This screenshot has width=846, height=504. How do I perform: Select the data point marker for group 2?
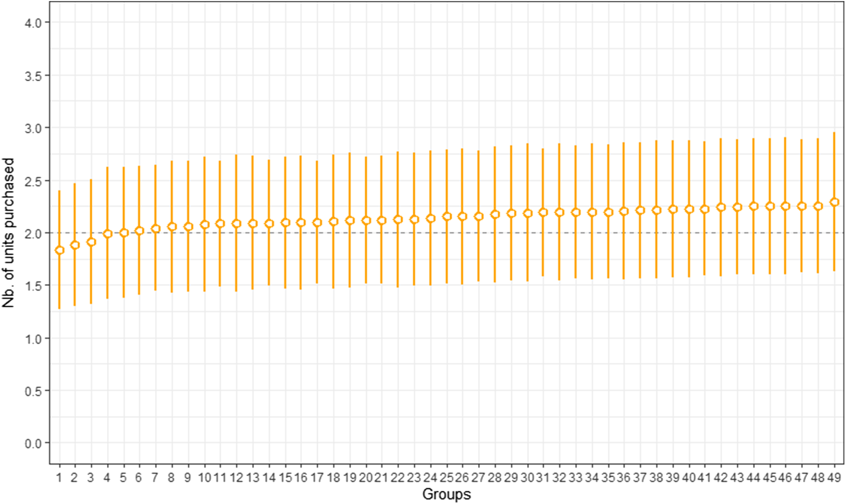(x=75, y=245)
